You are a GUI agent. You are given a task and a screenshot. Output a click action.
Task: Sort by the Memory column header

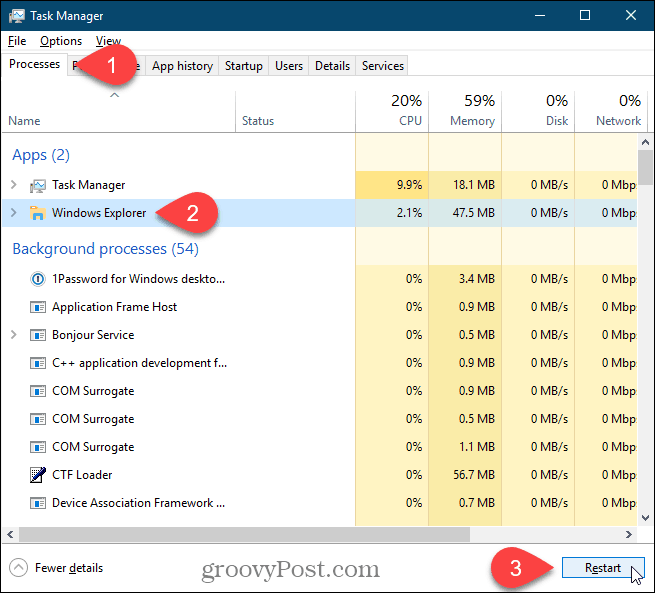click(465, 111)
